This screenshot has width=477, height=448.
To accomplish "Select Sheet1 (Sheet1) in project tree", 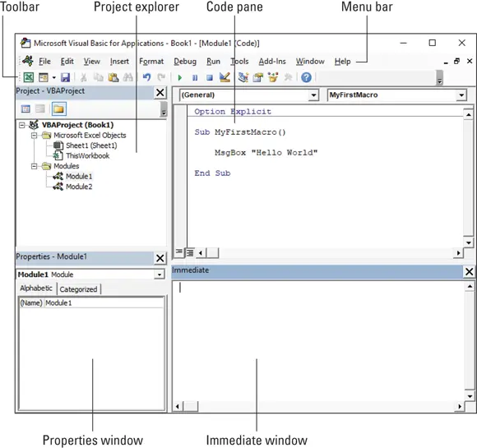I will pos(91,145).
